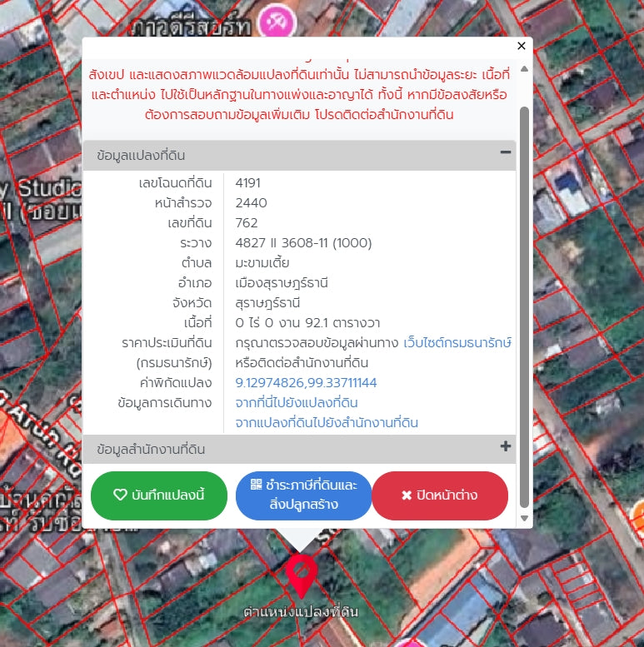
Task: Click จากที่นี่ไปยังแปลงที่ดิน directions link
Action: click(297, 403)
